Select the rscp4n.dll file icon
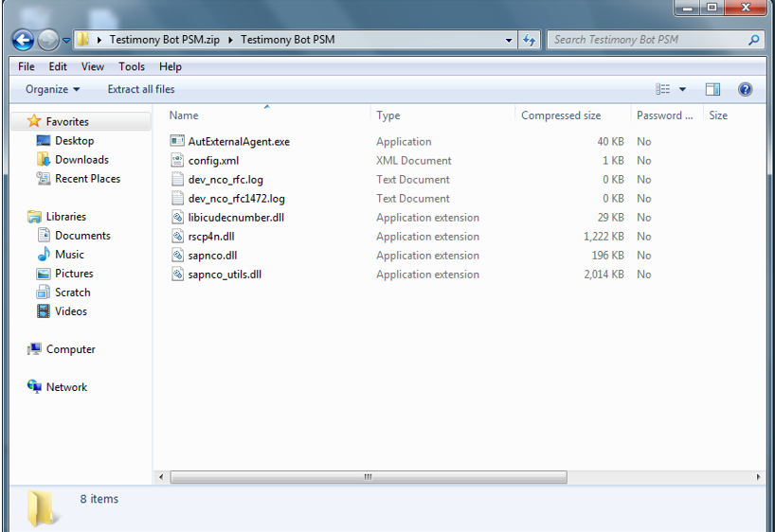This screenshot has width=775, height=532. click(177, 236)
